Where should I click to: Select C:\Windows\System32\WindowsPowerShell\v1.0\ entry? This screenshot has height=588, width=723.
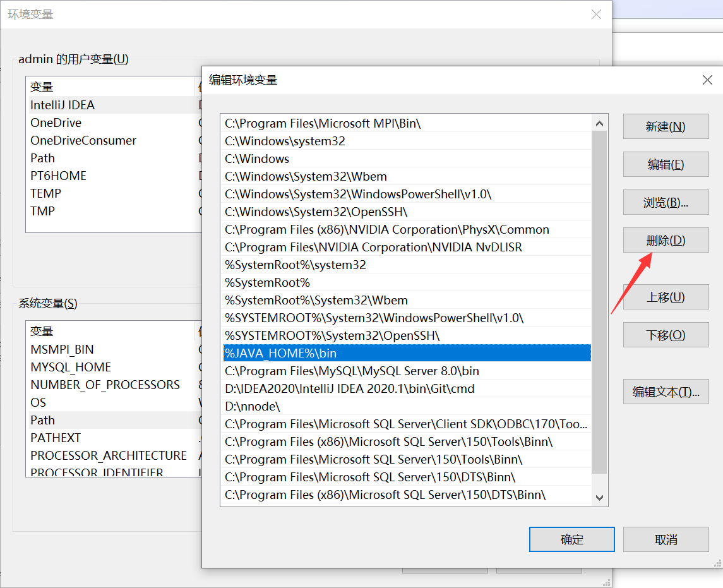click(x=407, y=194)
